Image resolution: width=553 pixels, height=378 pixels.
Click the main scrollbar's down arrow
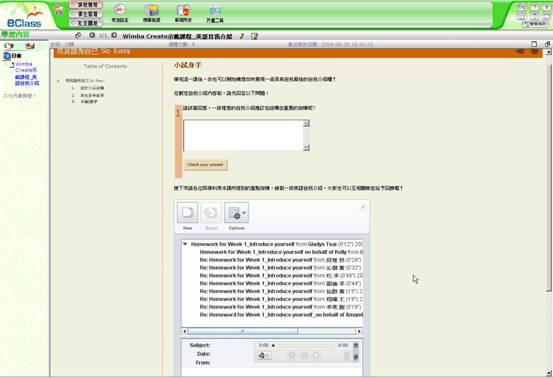549,373
